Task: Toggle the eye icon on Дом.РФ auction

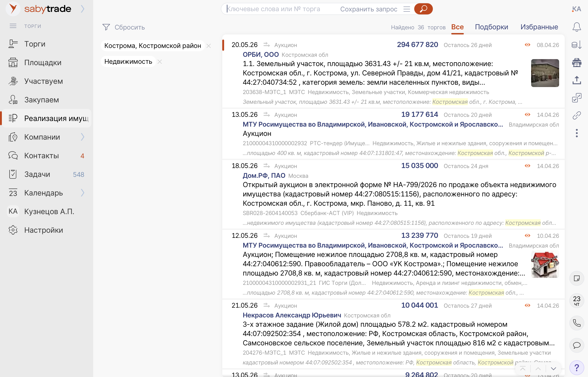Action: point(527,166)
